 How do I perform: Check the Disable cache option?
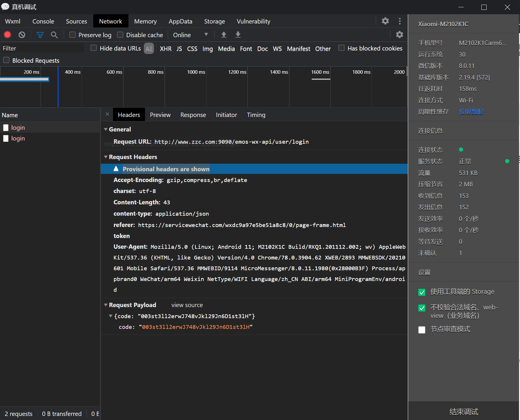point(120,35)
